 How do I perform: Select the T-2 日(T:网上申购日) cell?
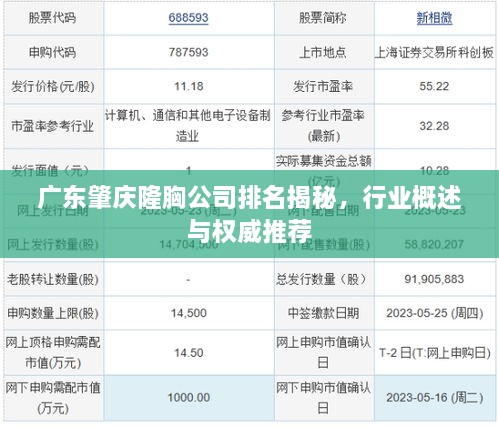(x=435, y=353)
